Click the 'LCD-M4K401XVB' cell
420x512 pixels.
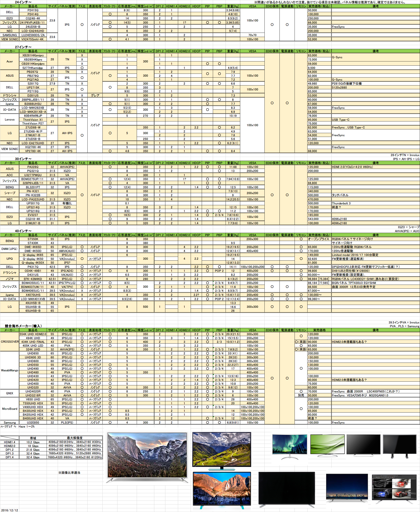point(33,299)
